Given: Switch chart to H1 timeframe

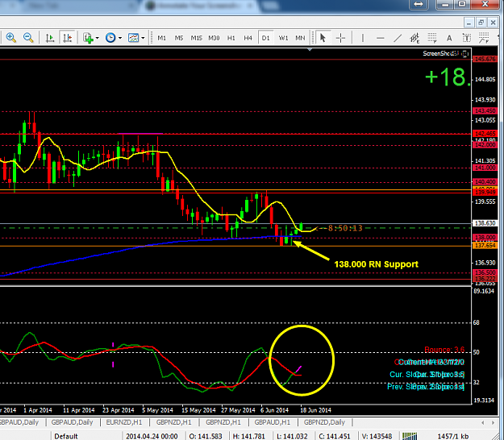Looking at the screenshot, I should (231, 38).
